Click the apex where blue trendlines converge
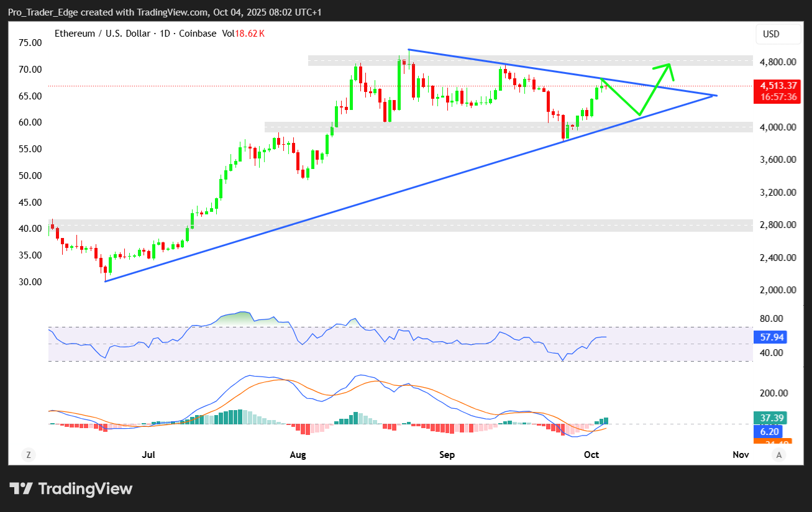The image size is (812, 512). pos(716,95)
